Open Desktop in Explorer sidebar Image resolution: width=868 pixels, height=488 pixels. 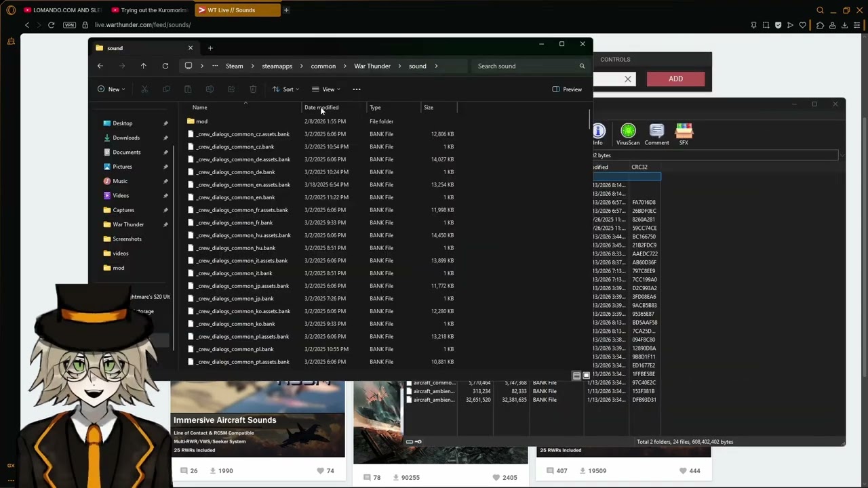tap(123, 123)
